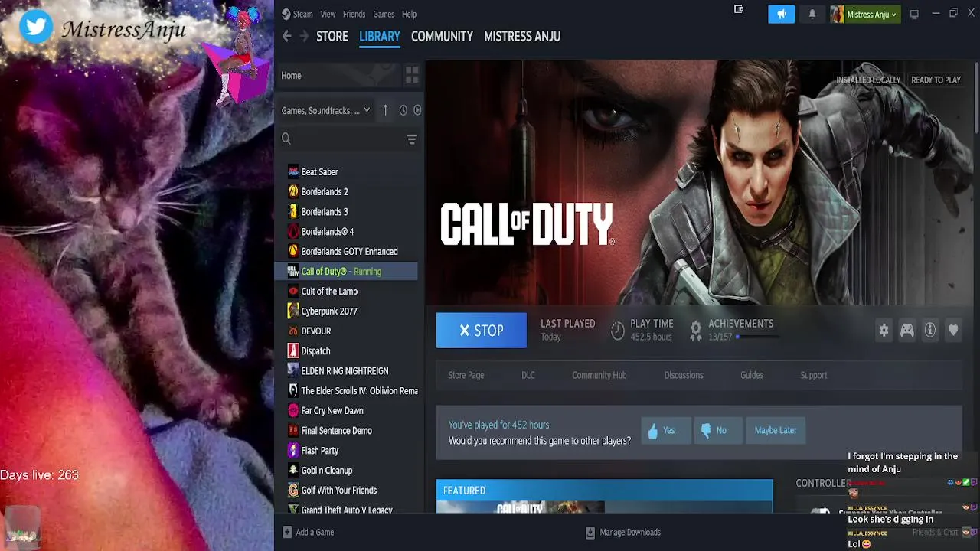Click the Add a Game label

click(315, 532)
